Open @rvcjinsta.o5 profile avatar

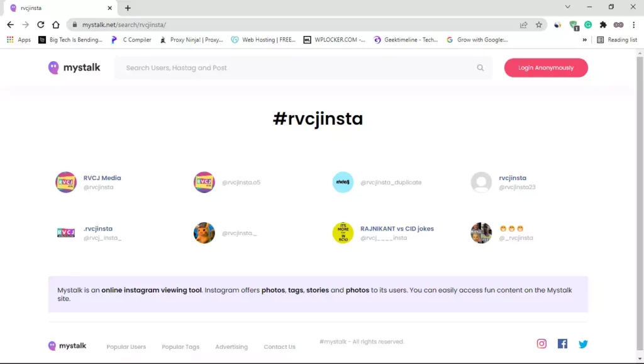tap(204, 182)
